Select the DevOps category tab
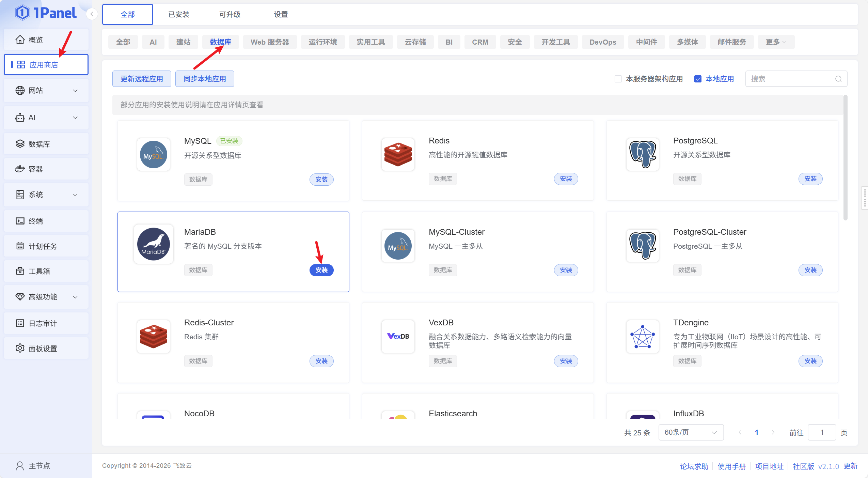The width and height of the screenshot is (868, 478). [602, 42]
